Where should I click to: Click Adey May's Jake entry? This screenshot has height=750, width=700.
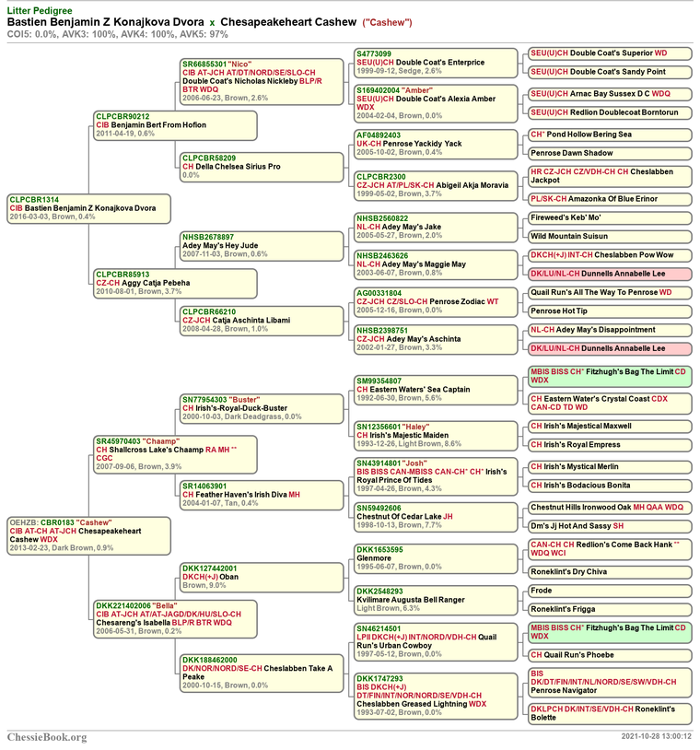436,228
